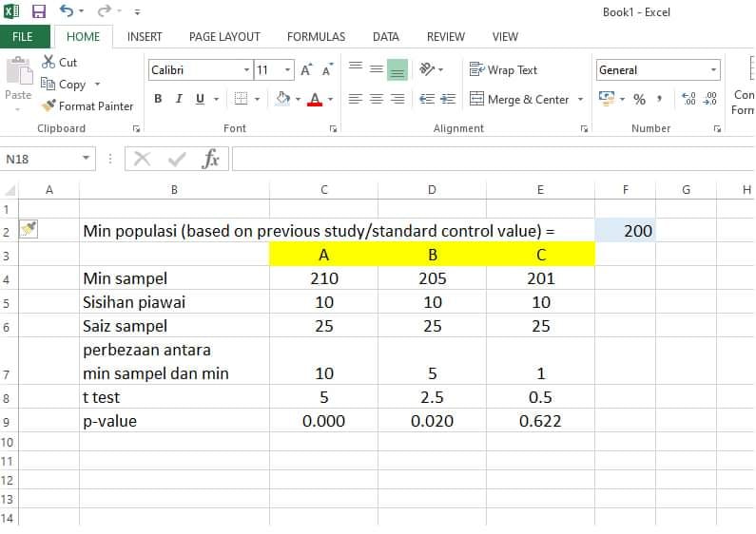The image size is (756, 534).
Task: Click the Orientation text rotation icon
Action: point(427,69)
